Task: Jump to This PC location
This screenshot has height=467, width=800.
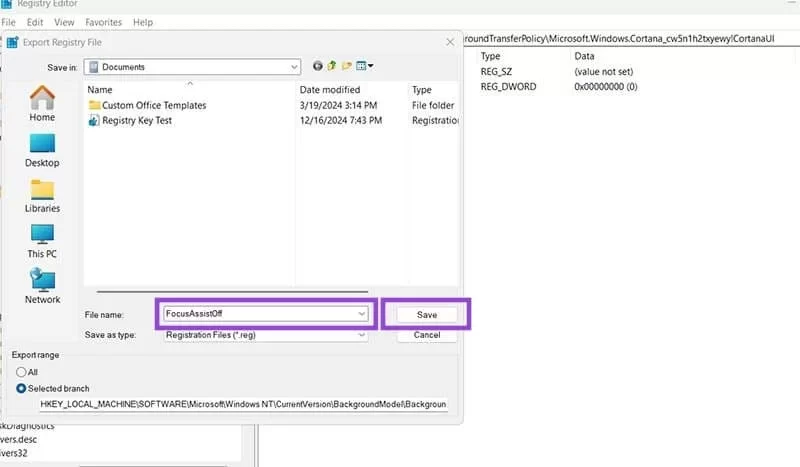Action: 42,241
